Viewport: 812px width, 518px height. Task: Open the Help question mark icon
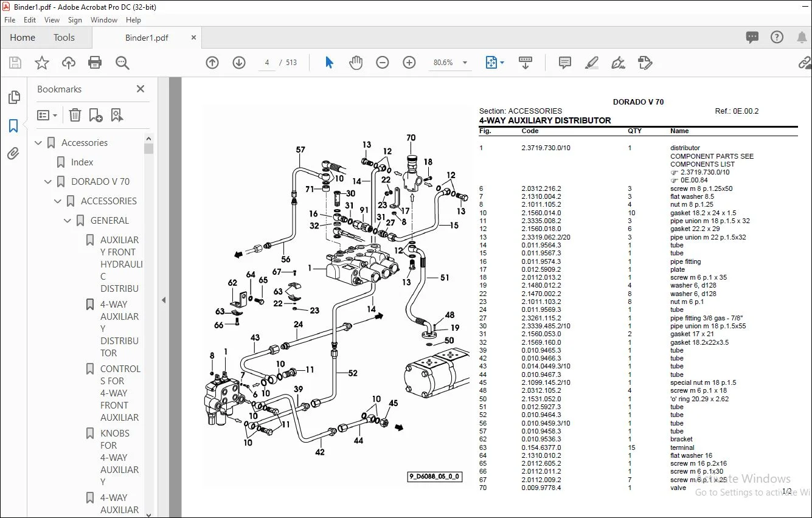[x=777, y=38]
